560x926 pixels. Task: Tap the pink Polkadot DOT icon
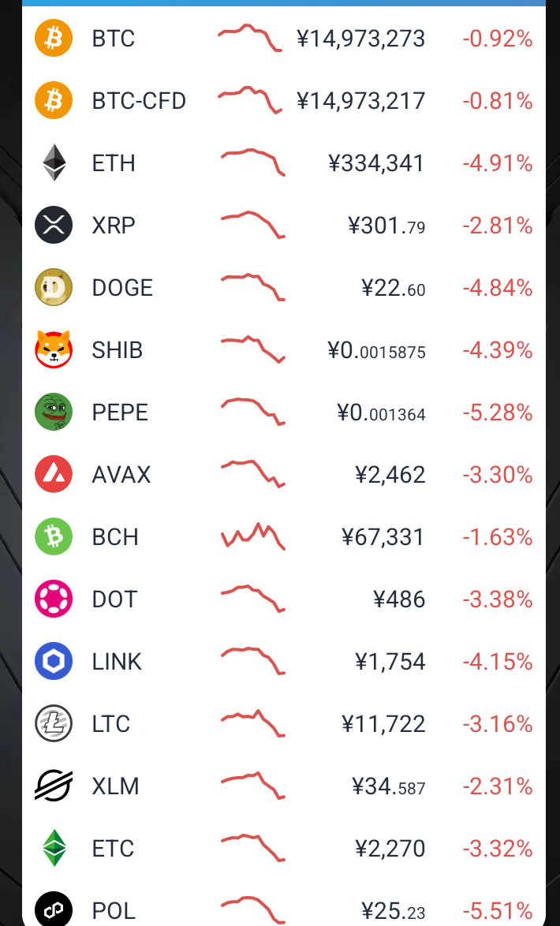point(54,599)
